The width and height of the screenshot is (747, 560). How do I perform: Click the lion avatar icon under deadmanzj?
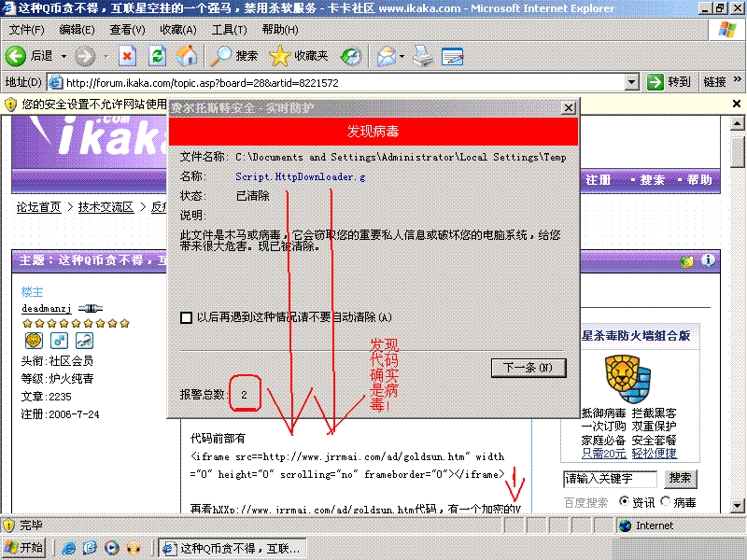click(34, 341)
